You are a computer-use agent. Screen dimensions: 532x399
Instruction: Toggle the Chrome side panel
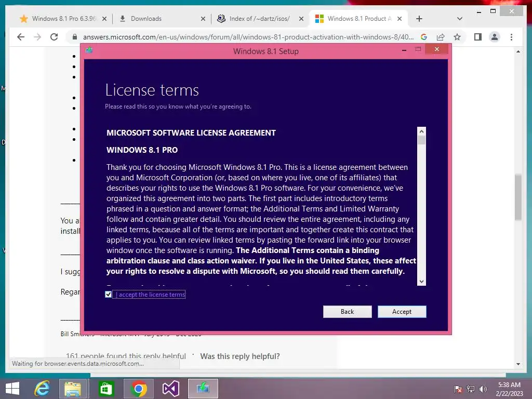coord(478,37)
